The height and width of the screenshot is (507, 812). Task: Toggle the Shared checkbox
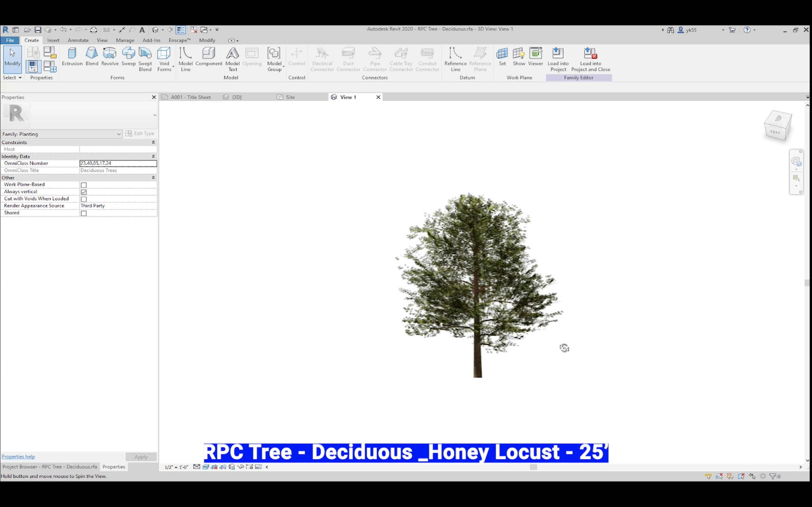[x=83, y=213]
